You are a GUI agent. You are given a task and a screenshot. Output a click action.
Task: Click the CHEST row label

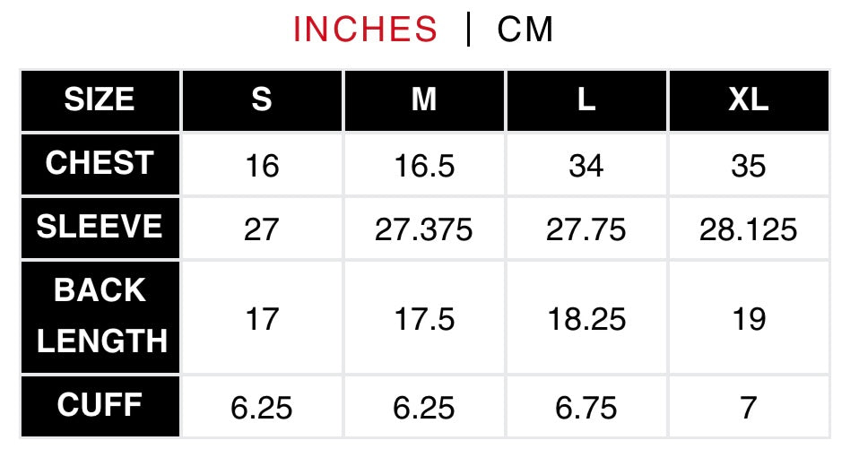(100, 164)
